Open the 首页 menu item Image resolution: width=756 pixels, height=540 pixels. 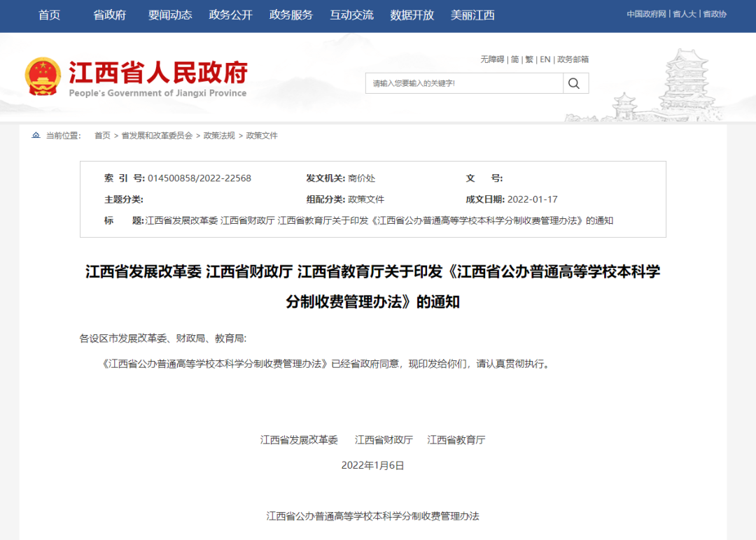[x=49, y=15]
